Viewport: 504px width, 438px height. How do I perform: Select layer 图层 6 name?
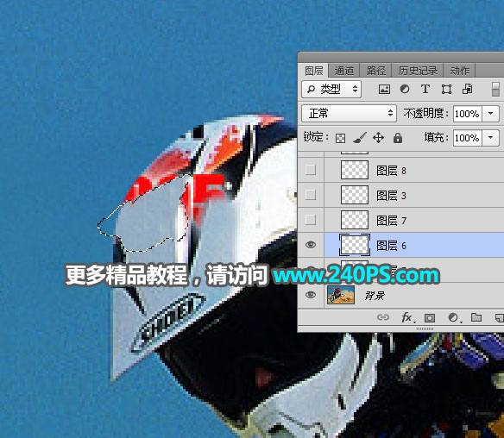click(391, 246)
